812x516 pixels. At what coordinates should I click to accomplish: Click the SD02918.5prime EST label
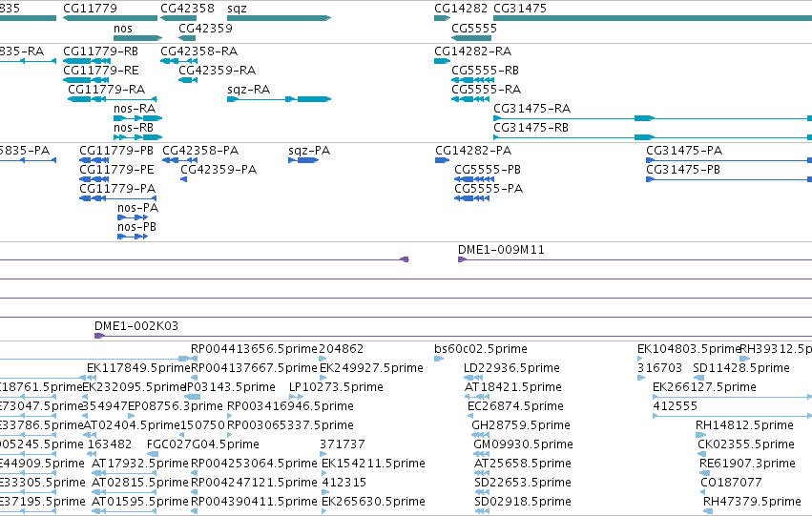[523, 502]
